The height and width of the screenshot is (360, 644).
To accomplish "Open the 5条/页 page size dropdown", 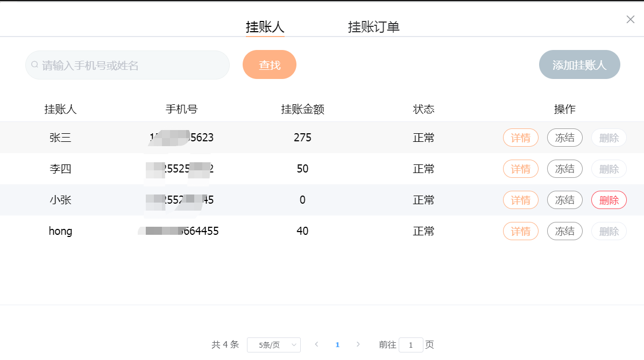I will pos(273,345).
